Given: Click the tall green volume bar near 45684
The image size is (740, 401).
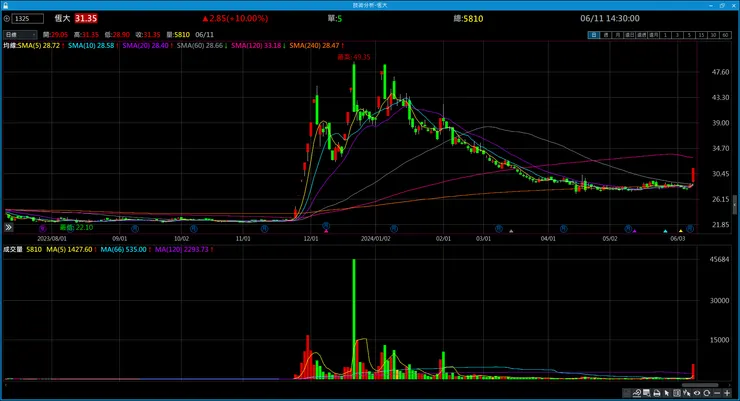Looking at the screenshot, I should pos(354,319).
